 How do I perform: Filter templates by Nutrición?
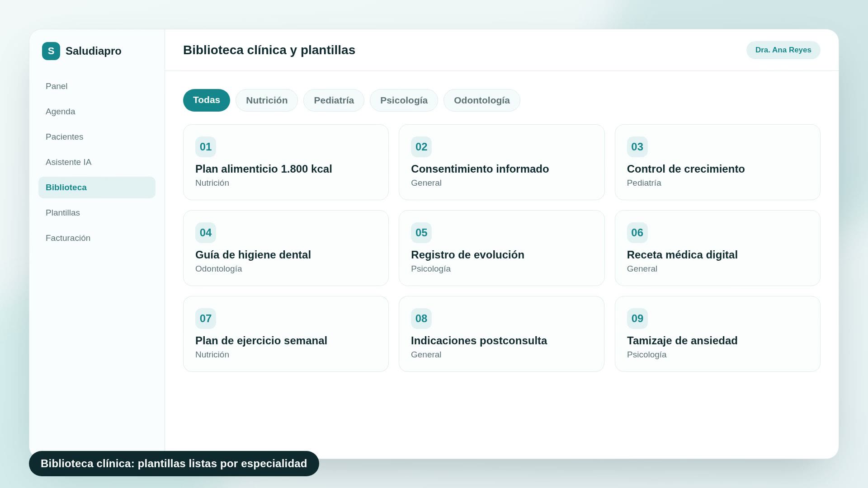267,100
